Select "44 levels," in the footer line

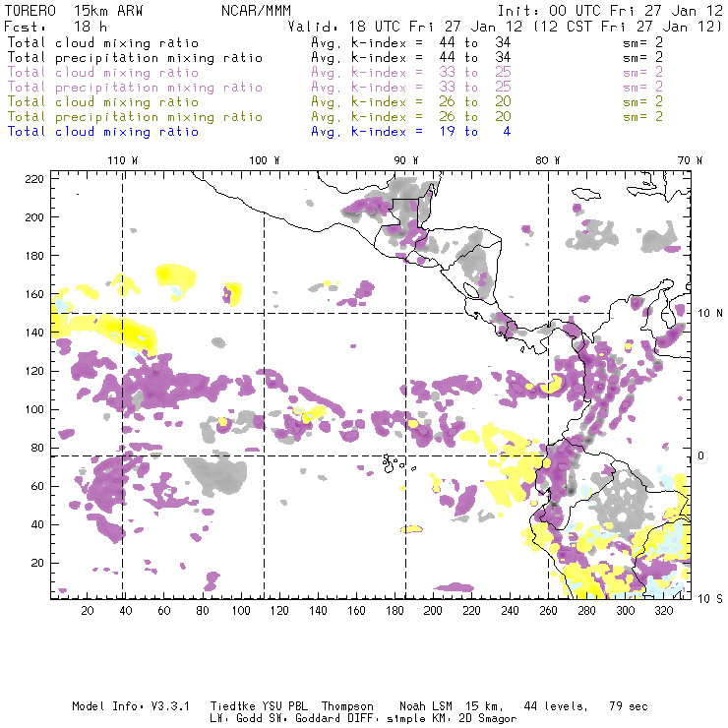tap(556, 706)
